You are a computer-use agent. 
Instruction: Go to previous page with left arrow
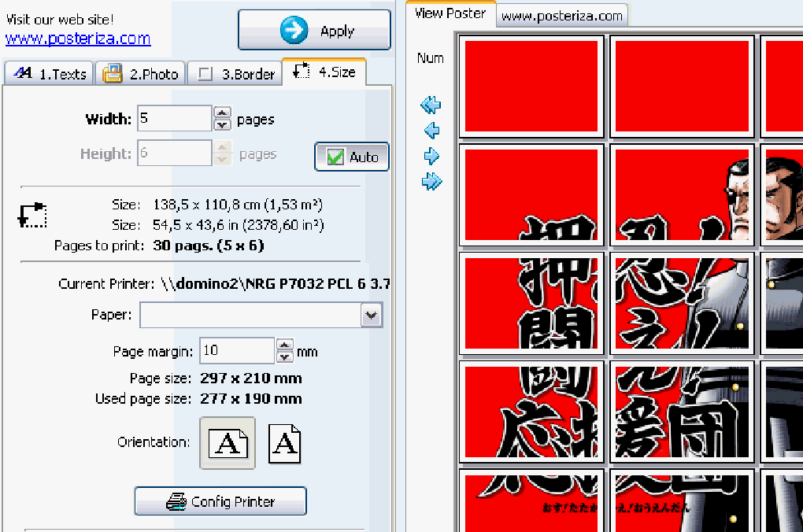coord(431,131)
